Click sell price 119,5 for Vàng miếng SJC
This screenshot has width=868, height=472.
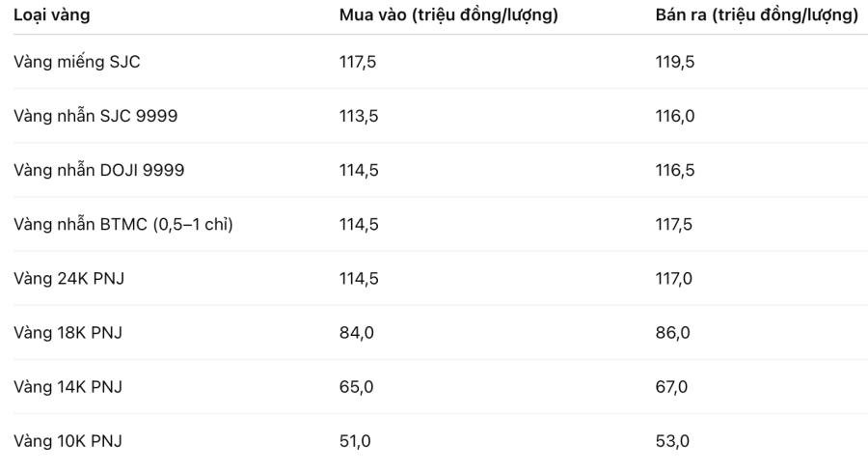click(x=675, y=62)
